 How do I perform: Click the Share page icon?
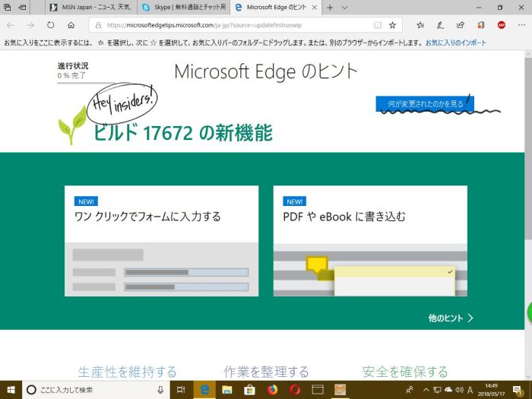click(x=461, y=25)
